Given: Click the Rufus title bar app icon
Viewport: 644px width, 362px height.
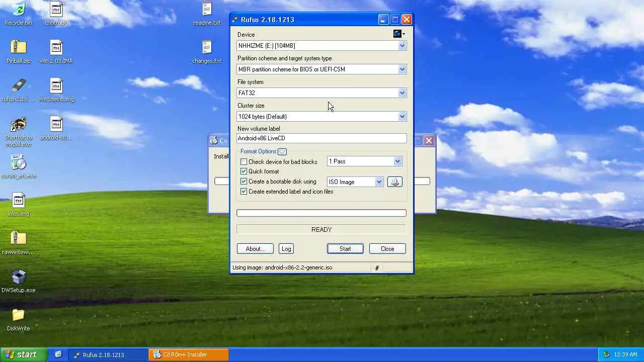Looking at the screenshot, I should click(234, 20).
